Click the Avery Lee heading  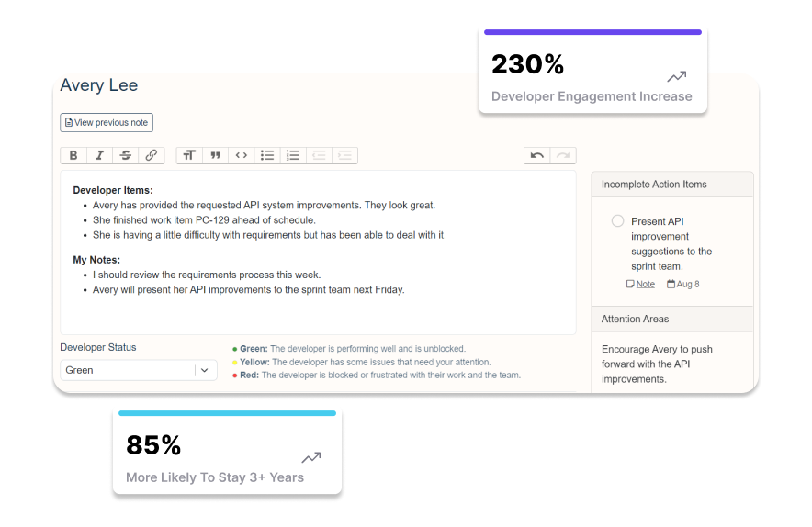coord(99,84)
